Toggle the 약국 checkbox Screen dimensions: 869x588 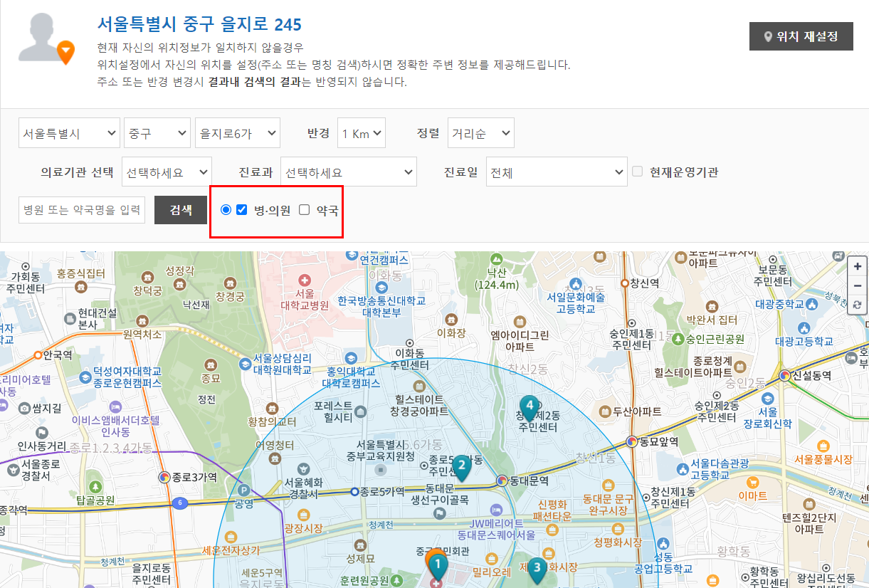tap(305, 210)
